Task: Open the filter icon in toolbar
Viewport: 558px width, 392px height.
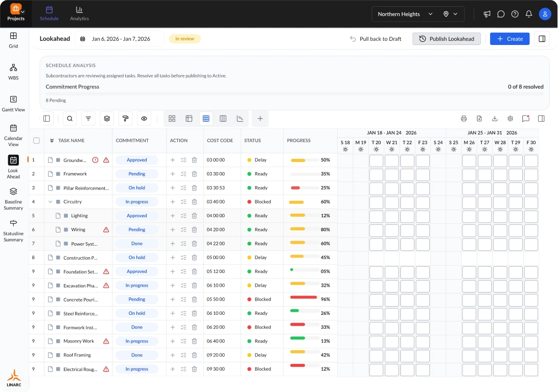Action: tap(88, 119)
